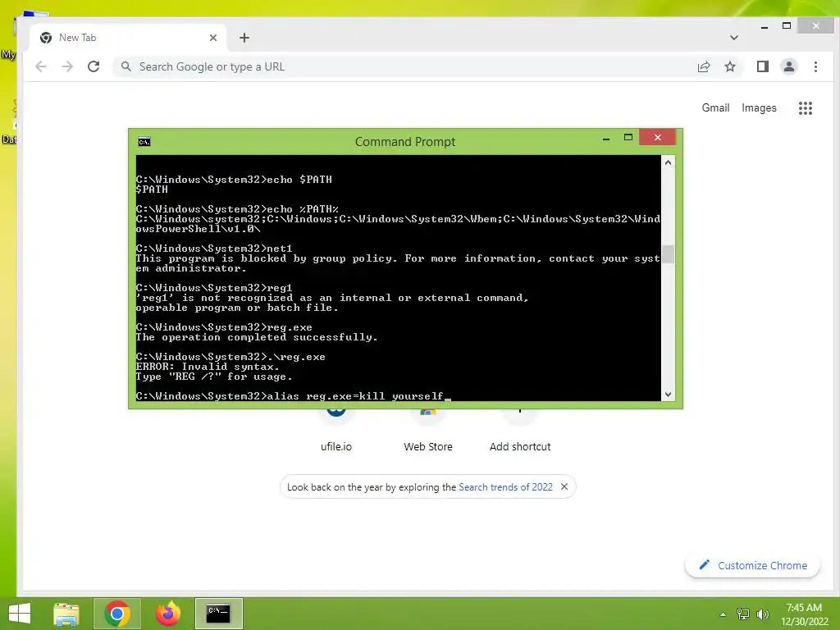
Task: Click Chrome icon in taskbar
Action: tap(117, 614)
